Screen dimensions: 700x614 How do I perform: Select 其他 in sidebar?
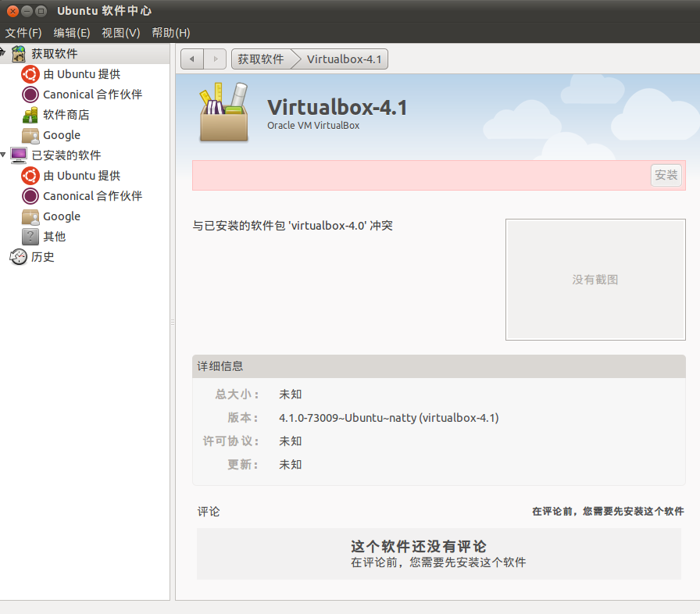pyautogui.click(x=55, y=237)
